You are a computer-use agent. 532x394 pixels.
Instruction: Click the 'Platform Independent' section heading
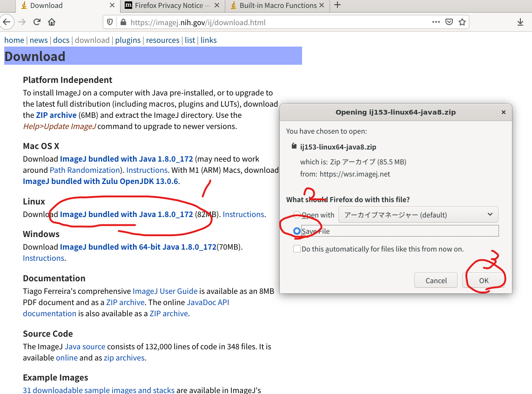pos(67,80)
